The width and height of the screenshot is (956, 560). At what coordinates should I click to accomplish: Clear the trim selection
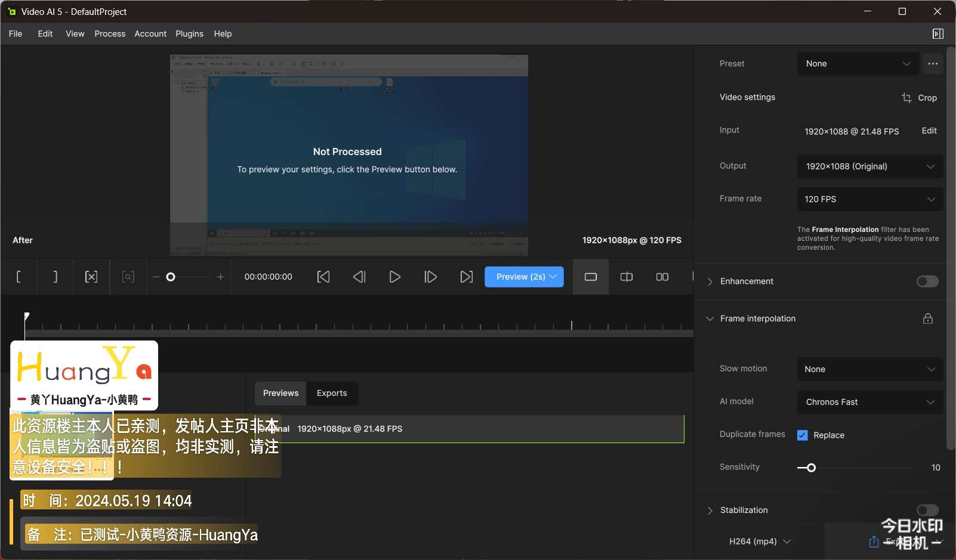[x=91, y=277]
